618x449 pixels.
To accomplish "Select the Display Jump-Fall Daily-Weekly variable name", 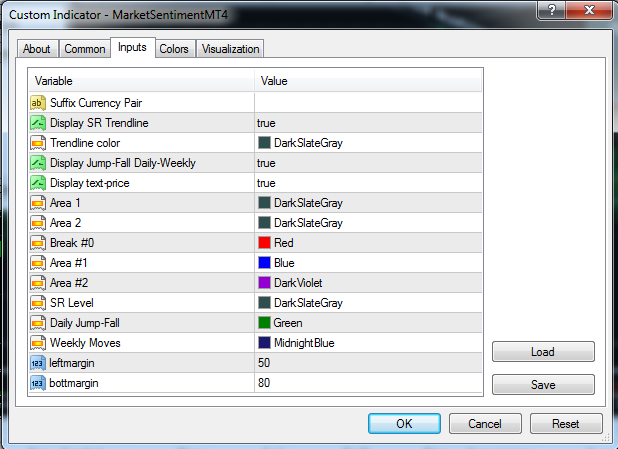I will click(x=123, y=163).
